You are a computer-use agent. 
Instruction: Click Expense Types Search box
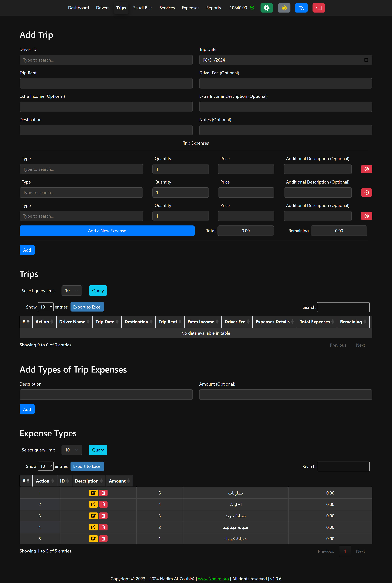click(x=343, y=466)
